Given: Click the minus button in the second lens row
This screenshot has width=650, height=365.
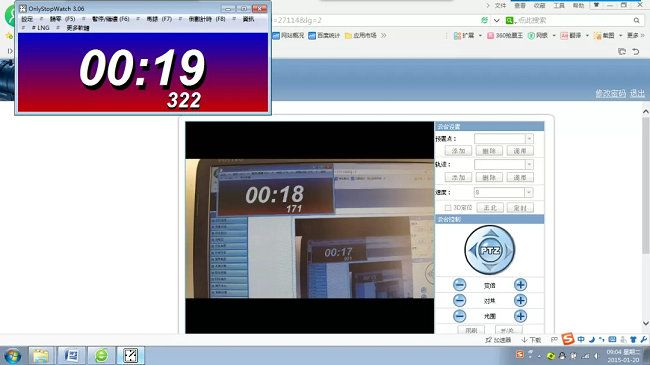Looking at the screenshot, I should (459, 300).
